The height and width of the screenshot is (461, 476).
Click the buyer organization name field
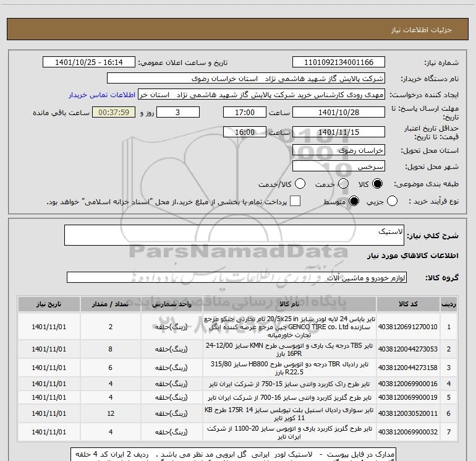click(x=246, y=79)
